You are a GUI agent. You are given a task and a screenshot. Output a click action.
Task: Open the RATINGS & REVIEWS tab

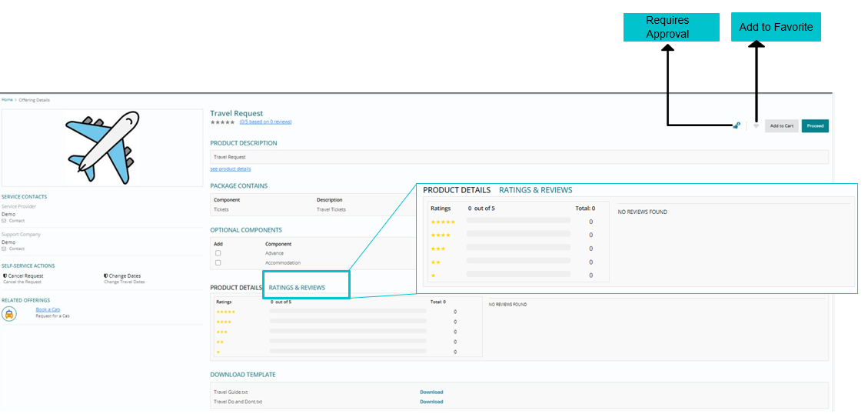coord(297,288)
